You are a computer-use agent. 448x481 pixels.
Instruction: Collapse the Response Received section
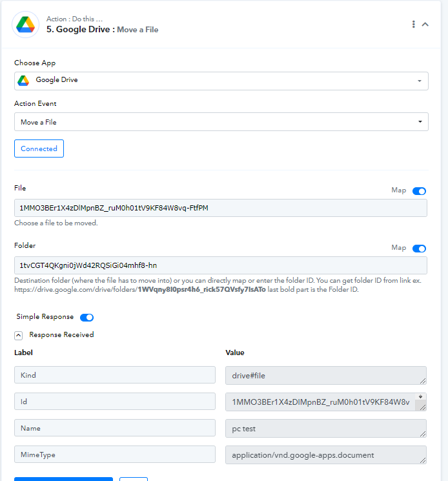coord(18,335)
